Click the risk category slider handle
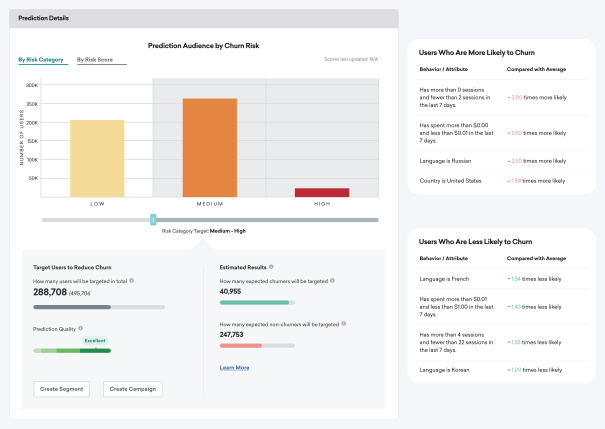Viewport: 605px width, 429px height. click(x=153, y=220)
